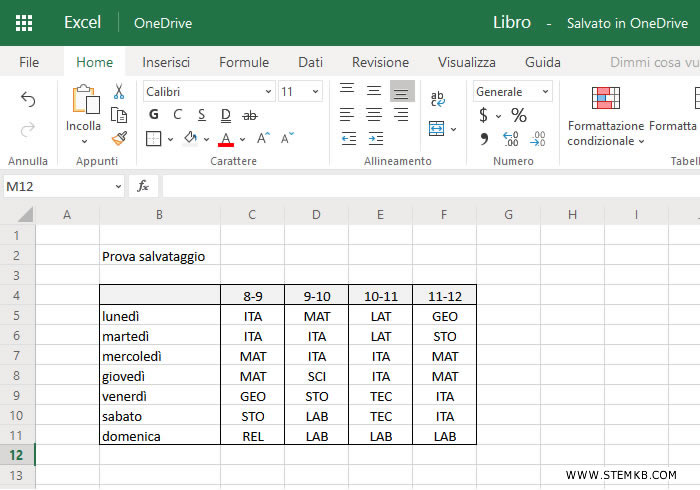
Task: Toggle bottom align button
Action: tap(402, 92)
